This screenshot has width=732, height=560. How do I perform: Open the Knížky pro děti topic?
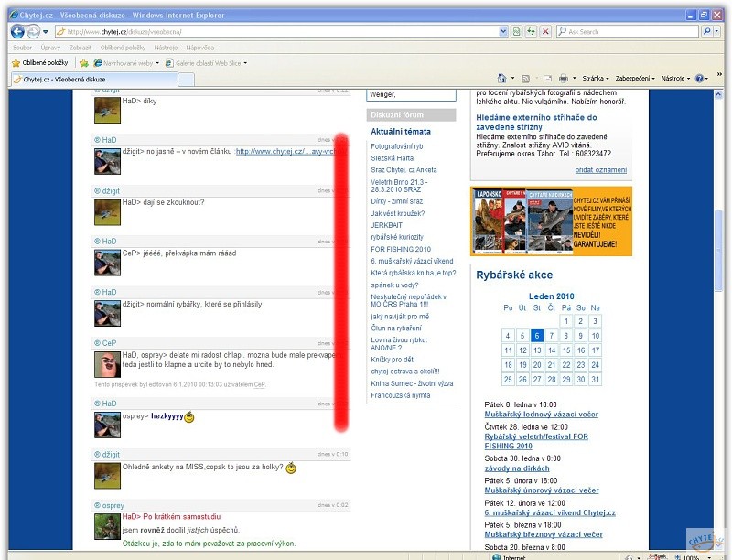coord(393,360)
